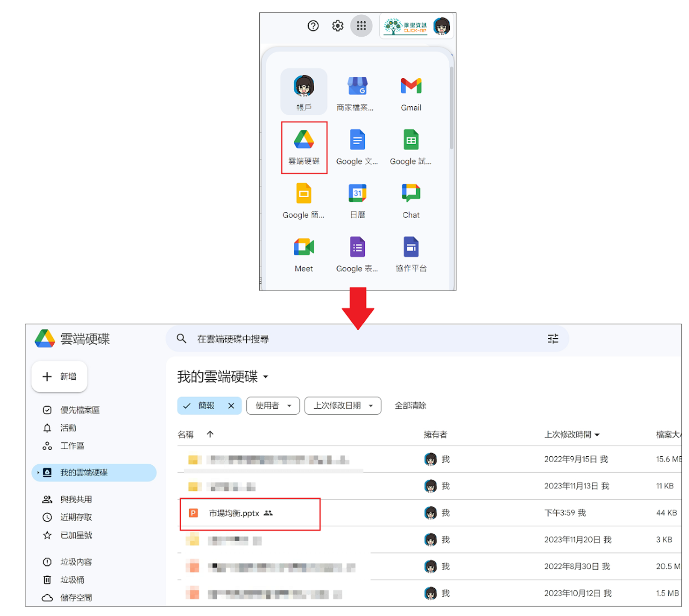Toggle name sort direction arrow
This screenshot has height=616, width=689.
point(210,434)
